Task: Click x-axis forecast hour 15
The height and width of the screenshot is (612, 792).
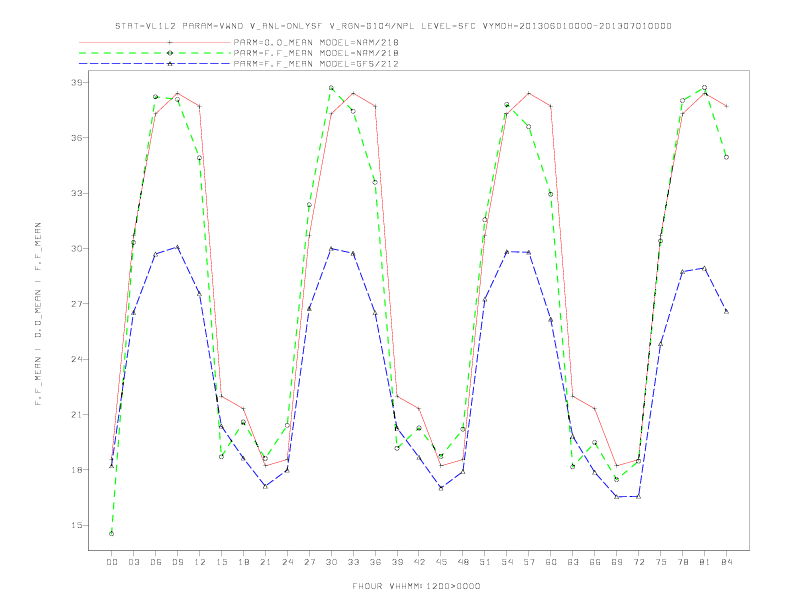Action: [221, 562]
